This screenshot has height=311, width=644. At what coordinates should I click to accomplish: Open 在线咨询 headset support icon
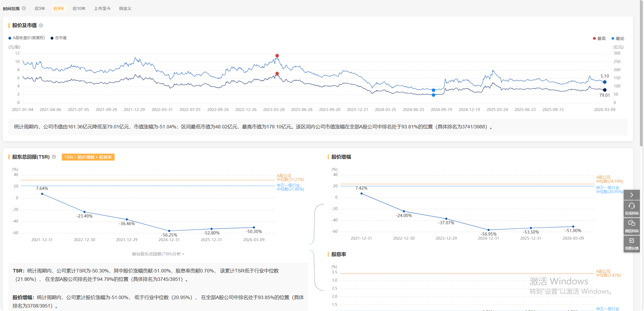tap(632, 208)
